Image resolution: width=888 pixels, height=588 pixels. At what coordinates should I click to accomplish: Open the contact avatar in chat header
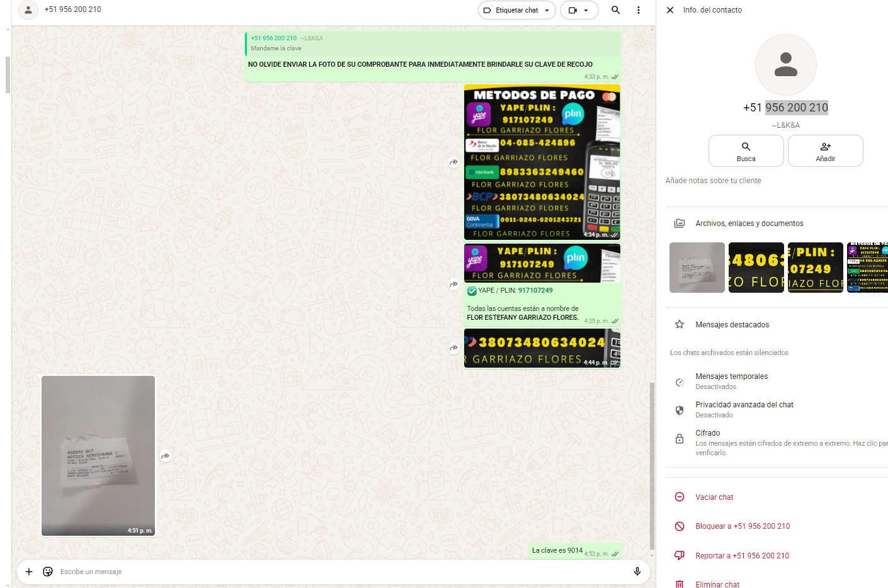pos(28,10)
